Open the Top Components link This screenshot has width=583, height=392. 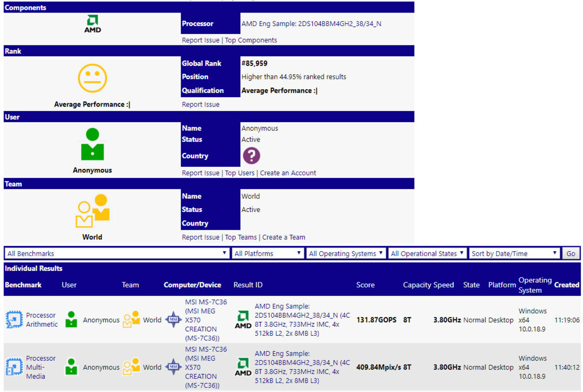point(251,40)
